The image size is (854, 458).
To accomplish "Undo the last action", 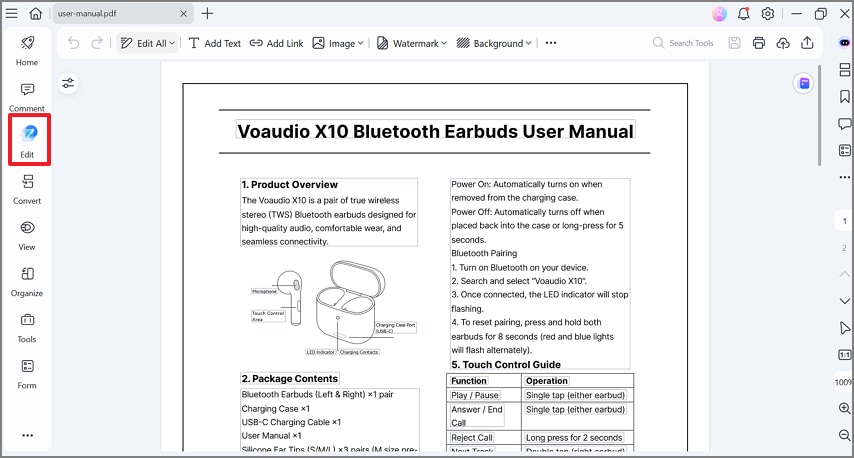I will click(74, 43).
